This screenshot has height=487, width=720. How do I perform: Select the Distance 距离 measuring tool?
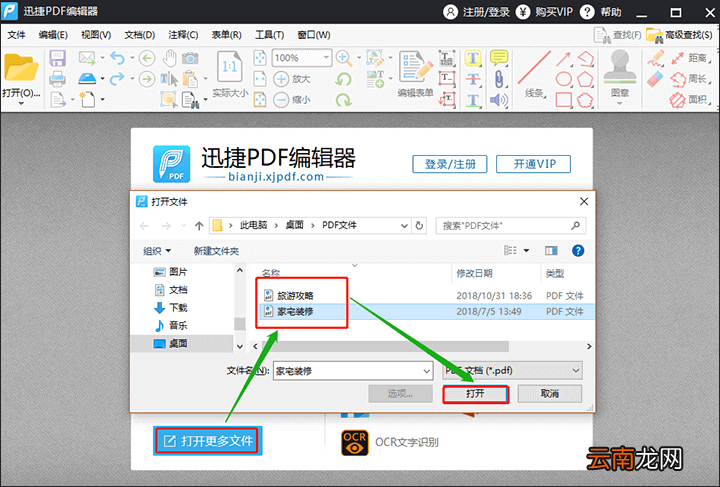[x=692, y=58]
